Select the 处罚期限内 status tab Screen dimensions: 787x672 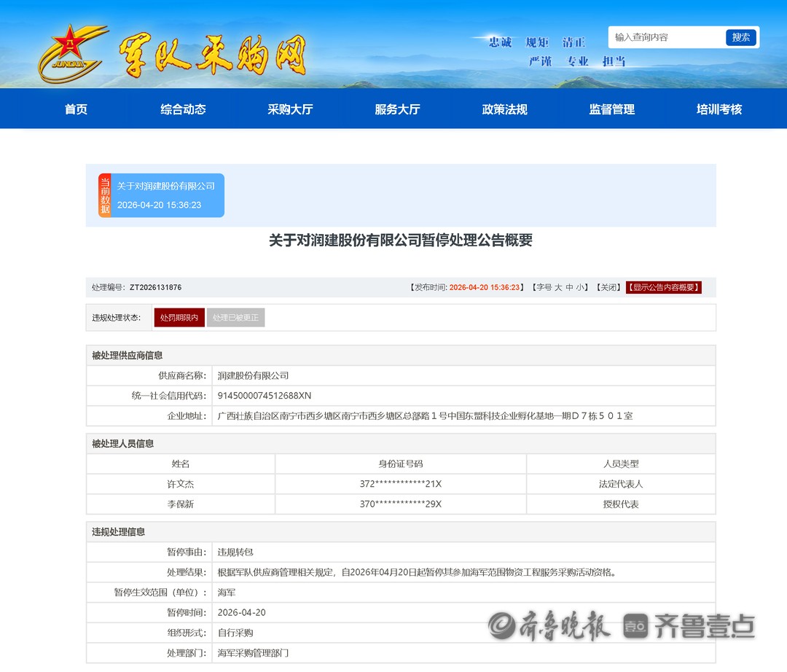(179, 318)
